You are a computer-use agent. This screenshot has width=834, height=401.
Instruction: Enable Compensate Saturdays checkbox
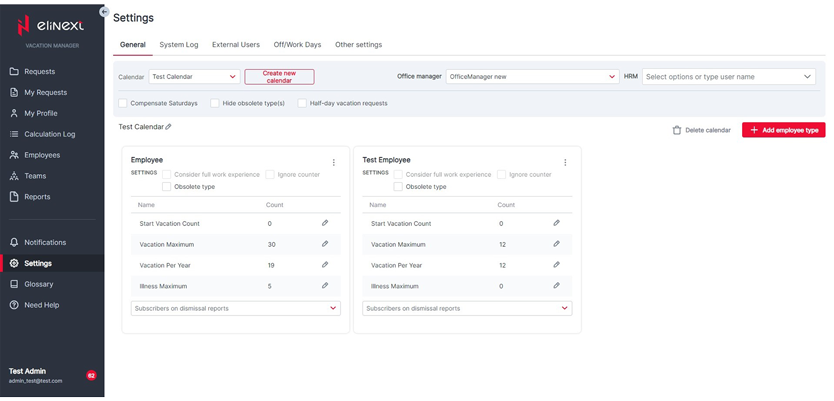click(123, 103)
